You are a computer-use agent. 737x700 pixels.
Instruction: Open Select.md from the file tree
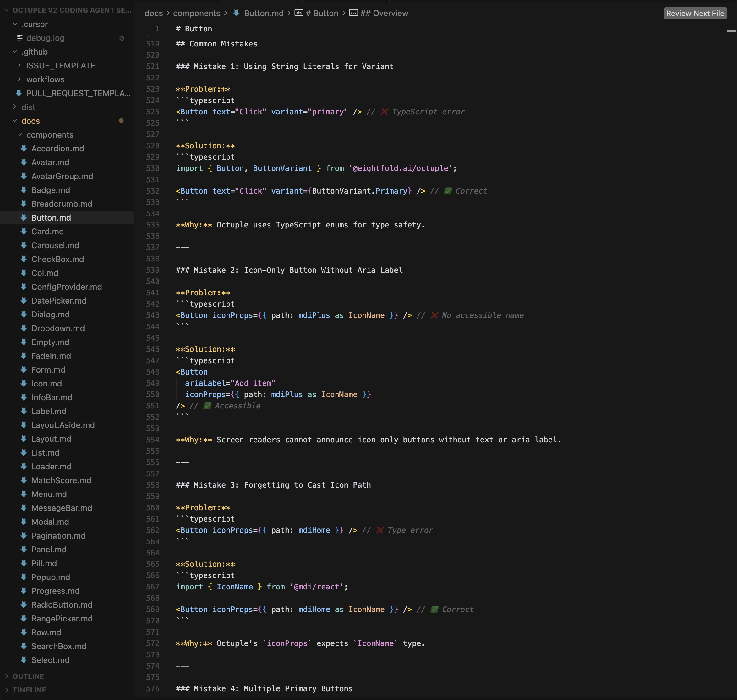pyautogui.click(x=50, y=660)
